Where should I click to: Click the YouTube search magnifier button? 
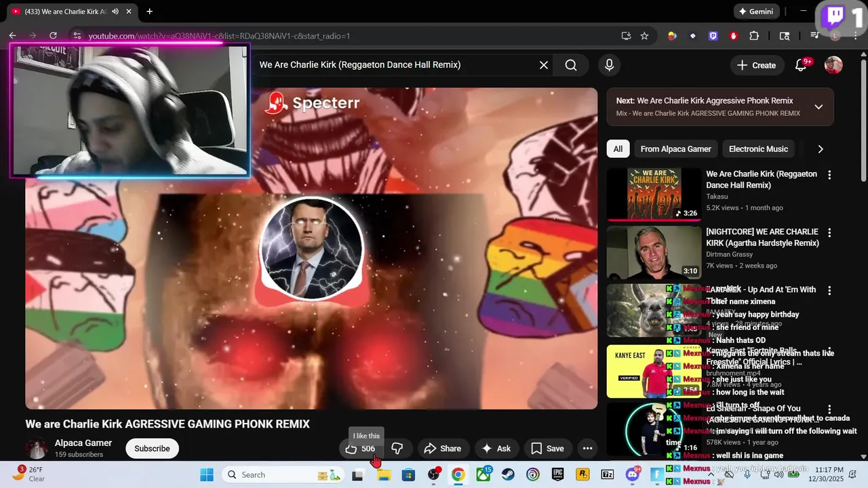[571, 65]
